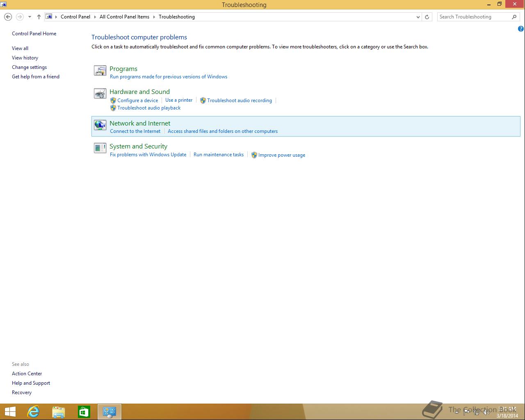Expand the arrow after All Control Panel Items

coord(154,17)
